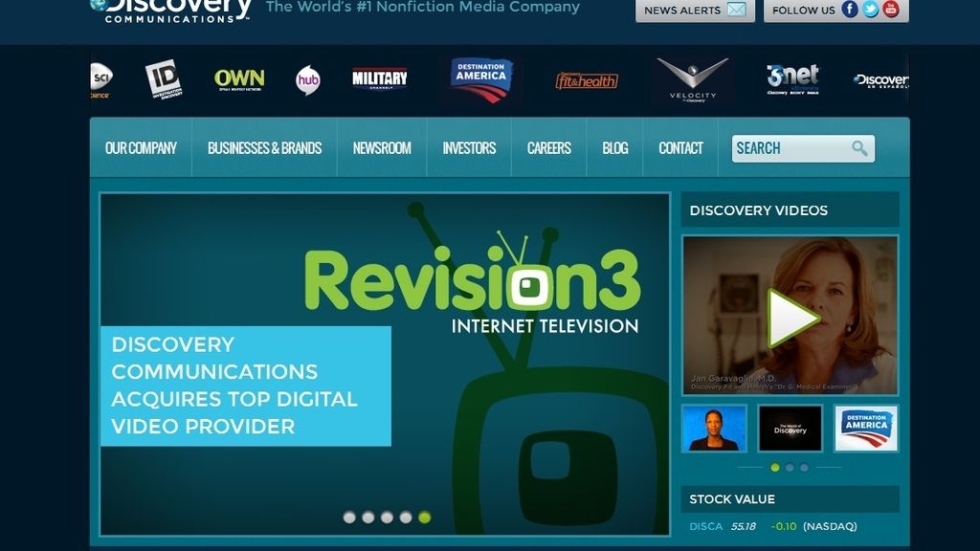Image resolution: width=980 pixels, height=551 pixels.
Task: Click the (NASDAQ) exchange label
Action: tap(830, 527)
